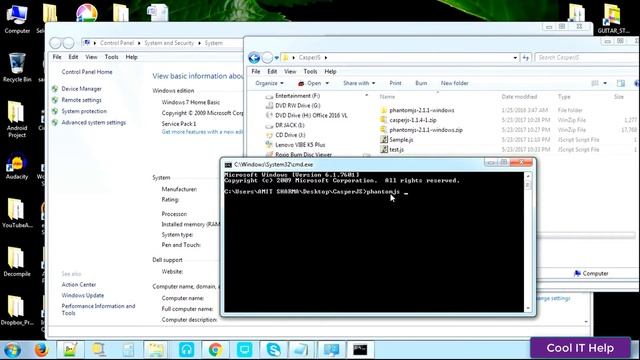Open the File menu in System window
This screenshot has height=360, width=640.
tap(57, 57)
